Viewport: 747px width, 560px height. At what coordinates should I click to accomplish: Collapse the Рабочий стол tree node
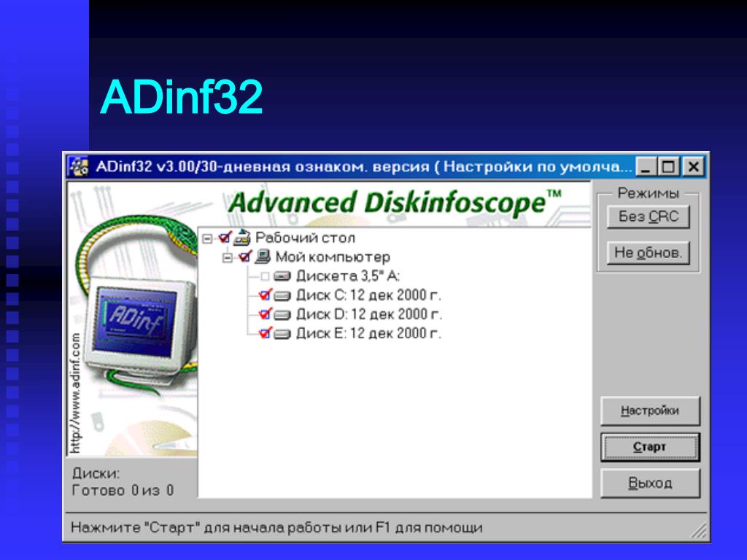[207, 238]
